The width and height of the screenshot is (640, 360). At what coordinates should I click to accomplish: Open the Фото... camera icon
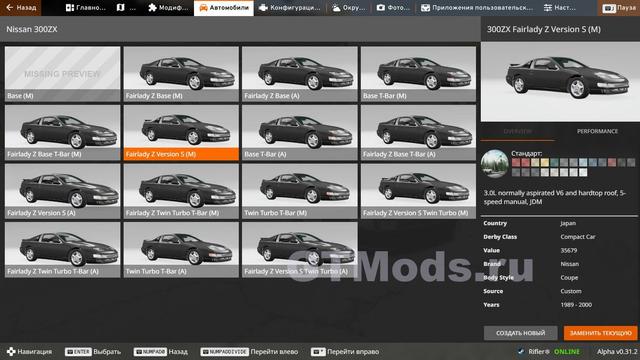point(380,8)
